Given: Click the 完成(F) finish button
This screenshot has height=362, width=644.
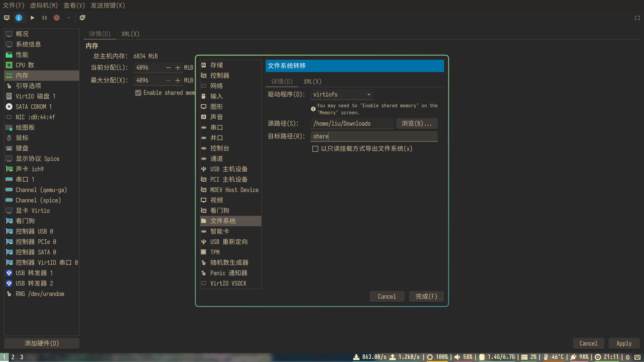Looking at the screenshot, I should coord(426,296).
